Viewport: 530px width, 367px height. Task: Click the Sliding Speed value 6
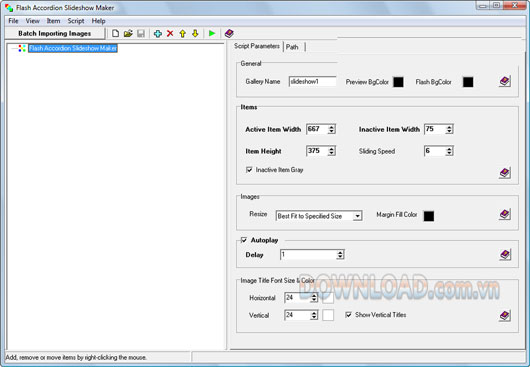[x=435, y=151]
